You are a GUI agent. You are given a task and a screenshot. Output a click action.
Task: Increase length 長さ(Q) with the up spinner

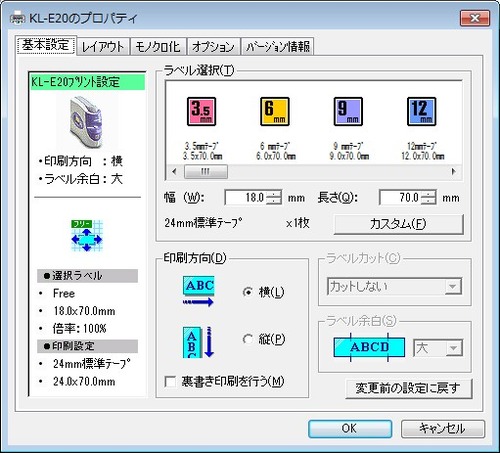tap(428, 194)
